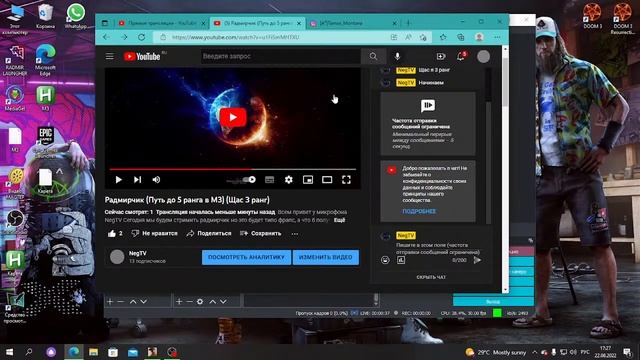Open the video player settings gear
The width and height of the screenshot is (640, 360).
pyautogui.click(x=289, y=180)
